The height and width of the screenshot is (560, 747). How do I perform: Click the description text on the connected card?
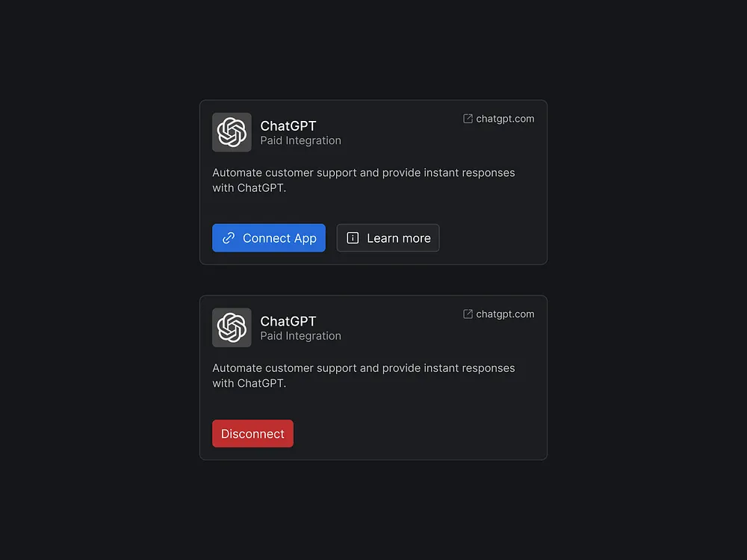(x=363, y=376)
